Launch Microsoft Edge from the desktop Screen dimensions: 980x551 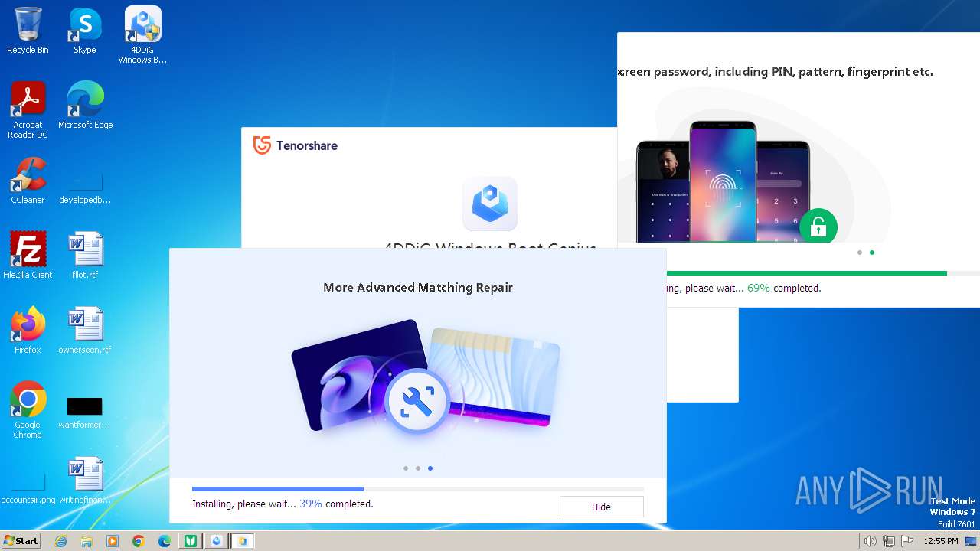(85, 105)
